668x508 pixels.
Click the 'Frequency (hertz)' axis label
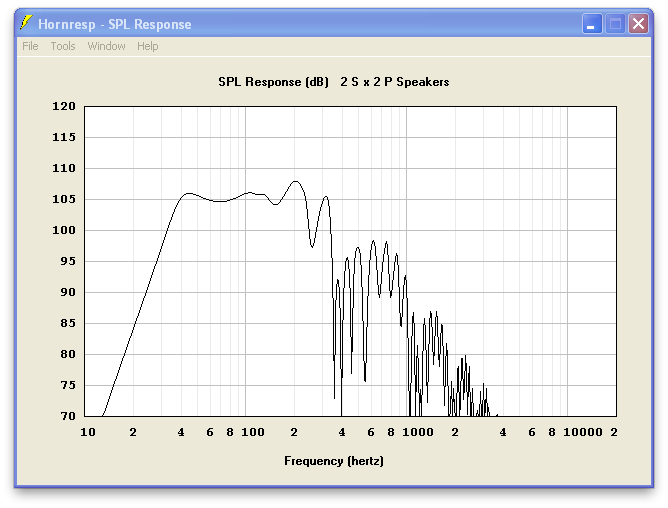coord(334,461)
